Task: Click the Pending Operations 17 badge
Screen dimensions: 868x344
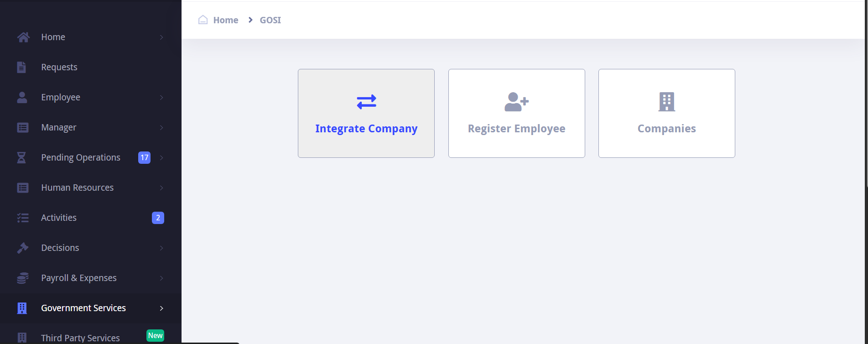Action: (144, 157)
